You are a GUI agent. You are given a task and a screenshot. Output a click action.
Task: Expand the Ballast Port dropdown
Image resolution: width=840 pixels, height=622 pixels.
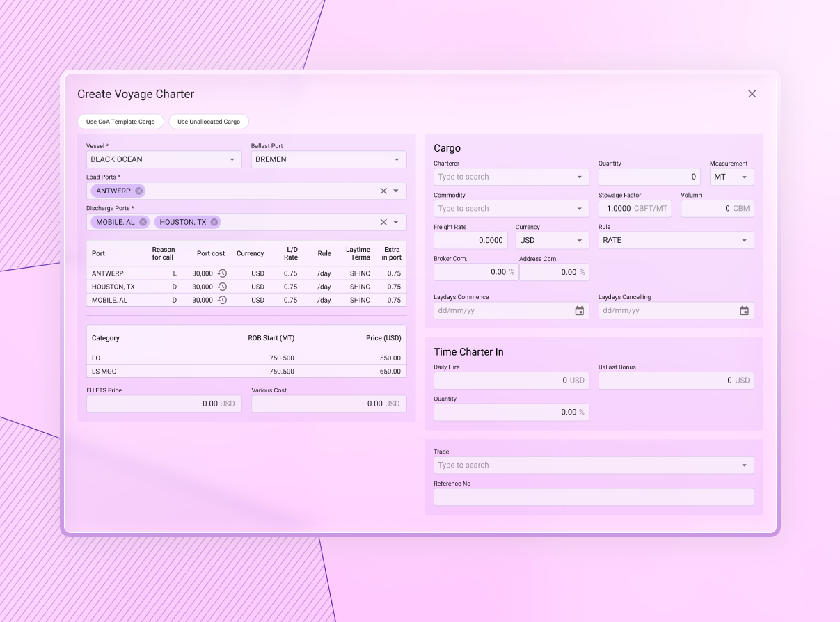397,159
